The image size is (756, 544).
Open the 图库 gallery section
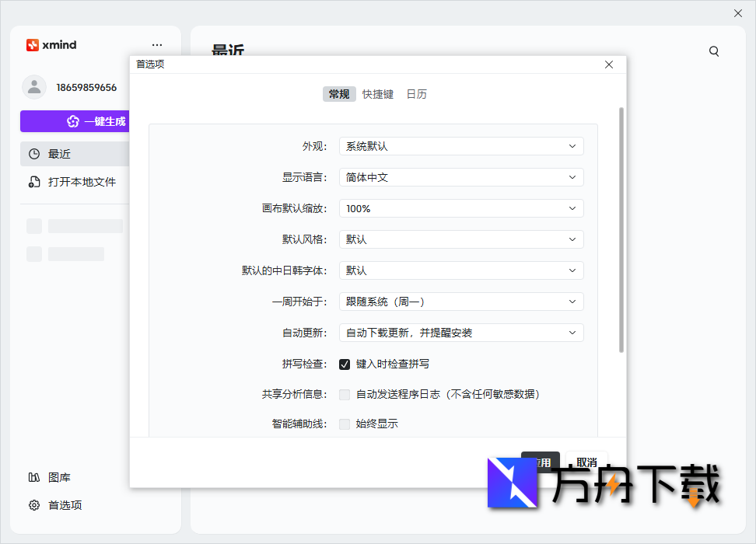[60, 477]
